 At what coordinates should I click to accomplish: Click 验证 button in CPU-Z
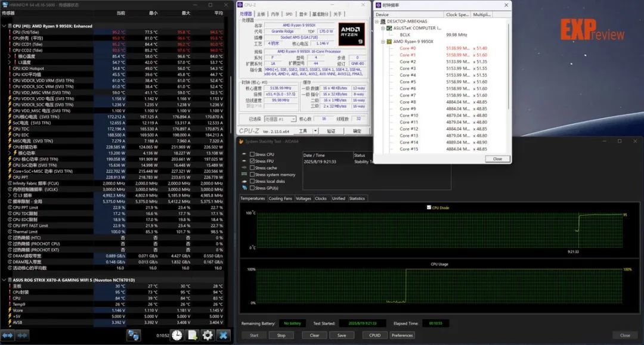(331, 131)
